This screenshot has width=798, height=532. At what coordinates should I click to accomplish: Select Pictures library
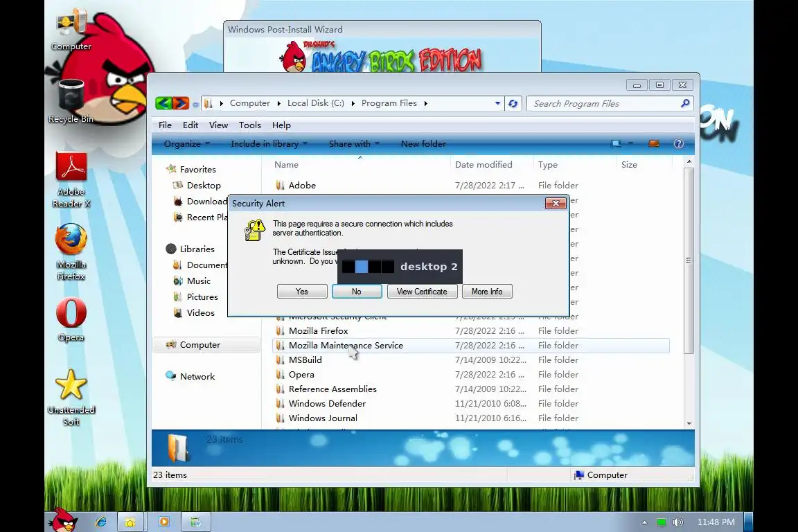coord(202,296)
